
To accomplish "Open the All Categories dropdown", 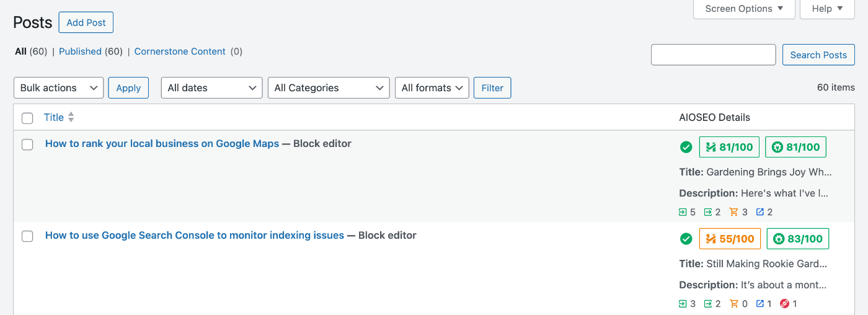I will click(329, 87).
